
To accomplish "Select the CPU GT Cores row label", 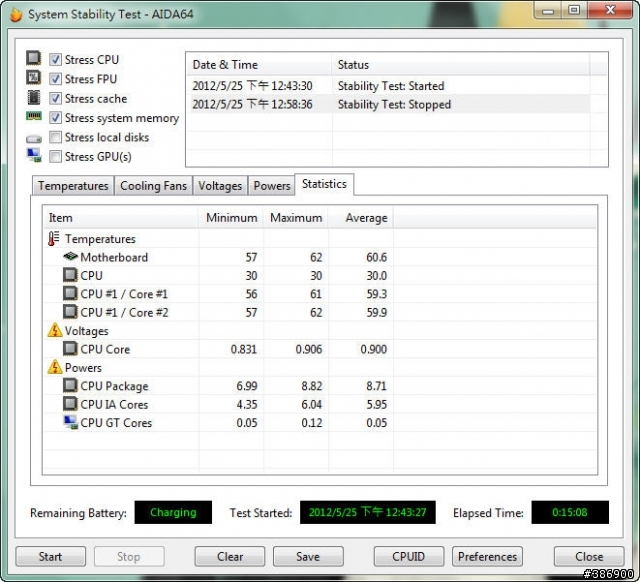I will (x=116, y=422).
